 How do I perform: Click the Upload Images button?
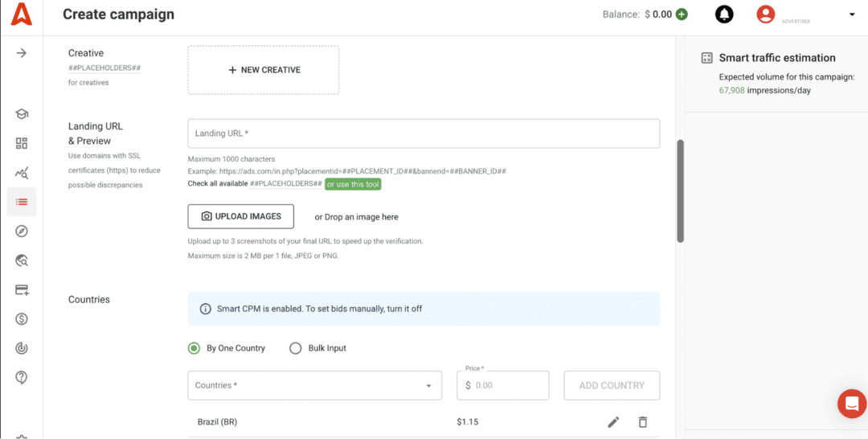(x=241, y=216)
